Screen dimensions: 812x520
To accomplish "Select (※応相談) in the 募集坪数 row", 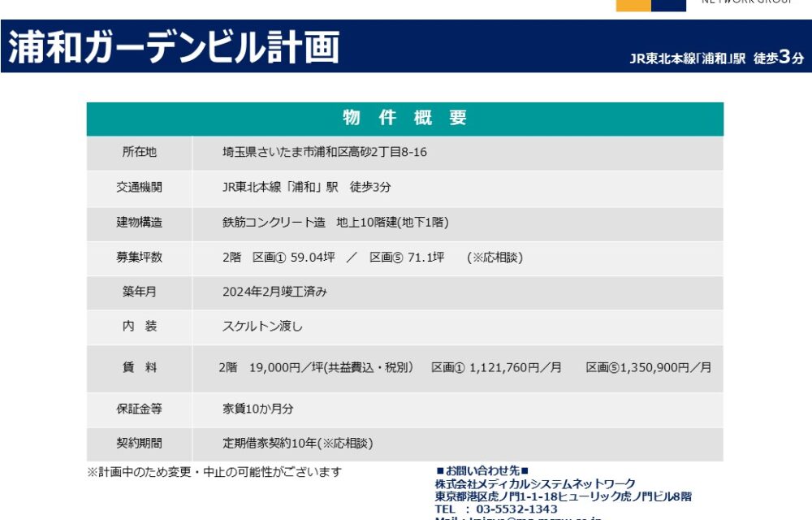I will pos(495,258).
